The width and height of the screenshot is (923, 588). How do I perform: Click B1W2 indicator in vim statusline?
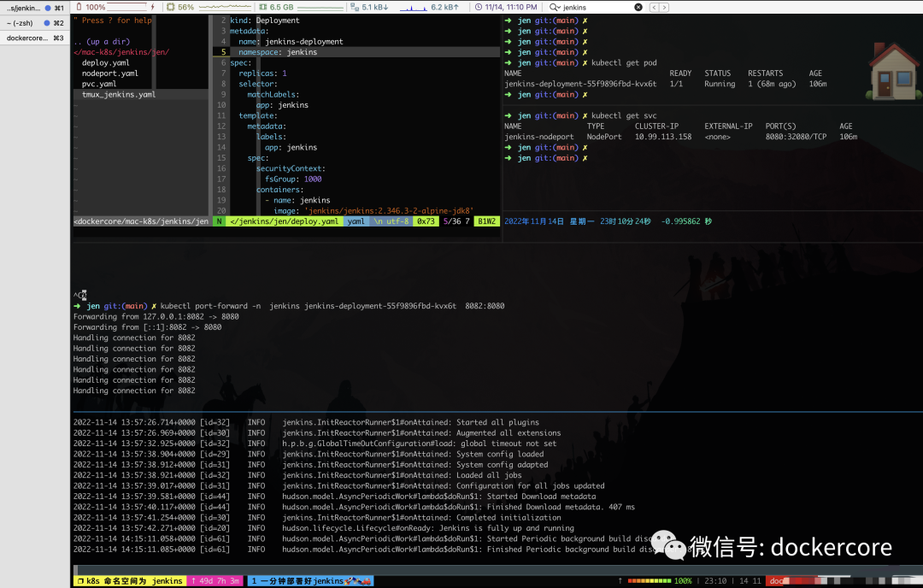(x=487, y=221)
